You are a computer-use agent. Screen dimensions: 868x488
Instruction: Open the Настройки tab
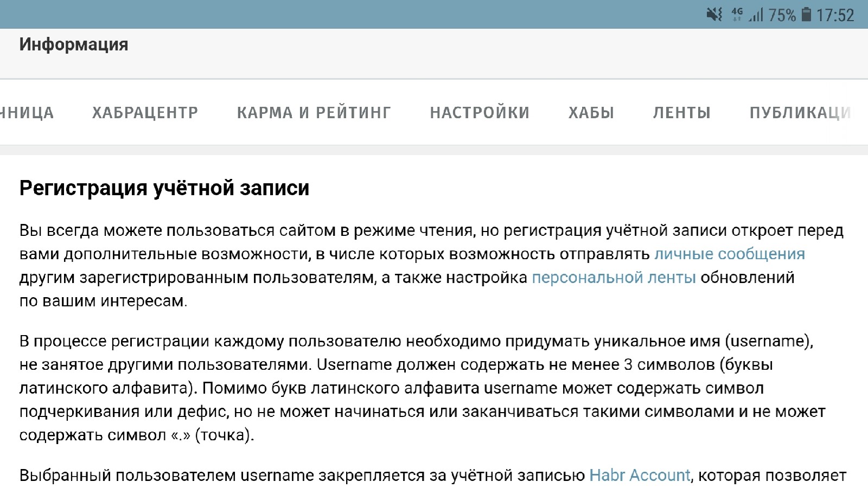(480, 112)
